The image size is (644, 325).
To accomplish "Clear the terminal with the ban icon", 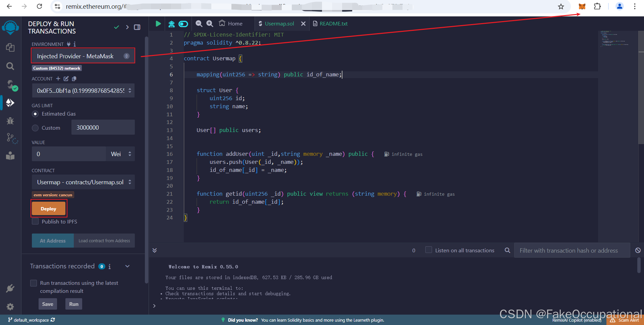I will (x=638, y=250).
